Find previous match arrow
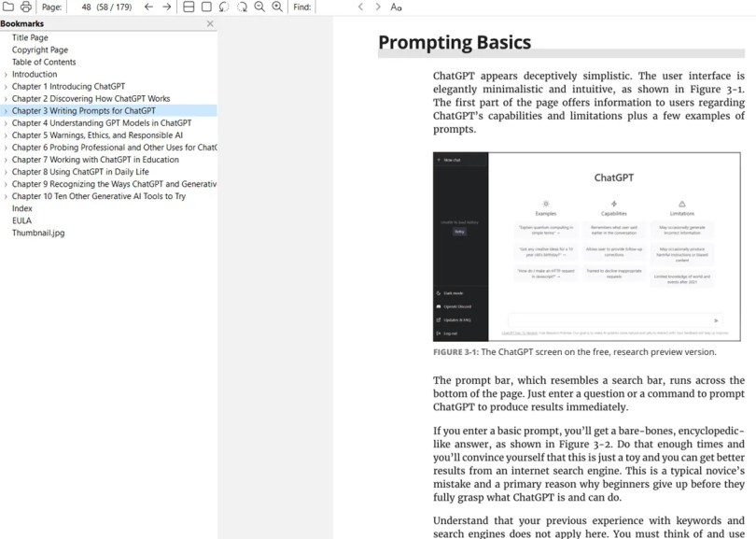The image size is (756, 539). click(360, 7)
